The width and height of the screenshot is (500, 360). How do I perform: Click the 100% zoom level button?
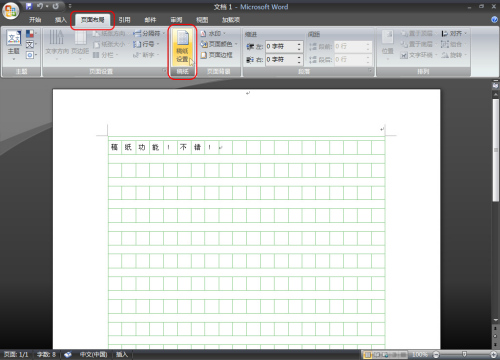click(x=420, y=355)
